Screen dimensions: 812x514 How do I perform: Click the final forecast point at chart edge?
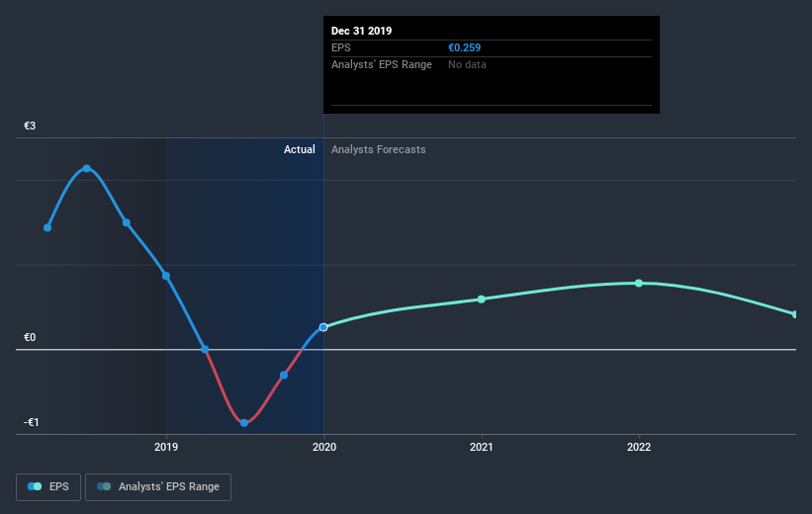[x=795, y=314]
